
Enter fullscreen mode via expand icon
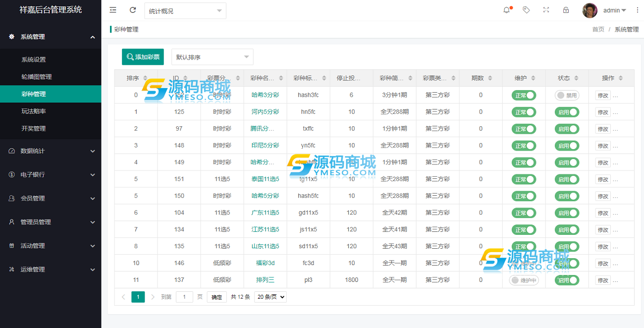pyautogui.click(x=546, y=10)
